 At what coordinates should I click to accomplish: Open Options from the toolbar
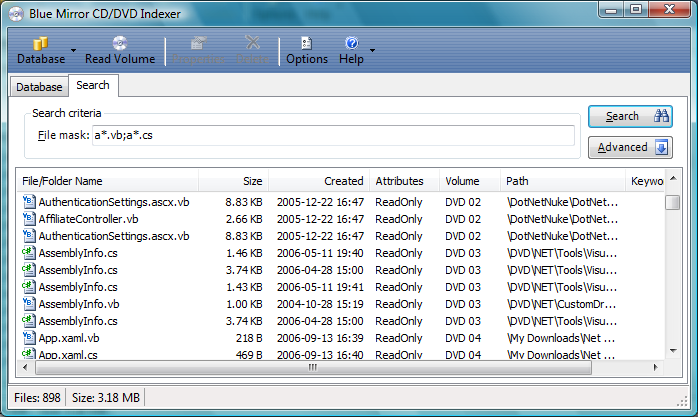[x=307, y=50]
